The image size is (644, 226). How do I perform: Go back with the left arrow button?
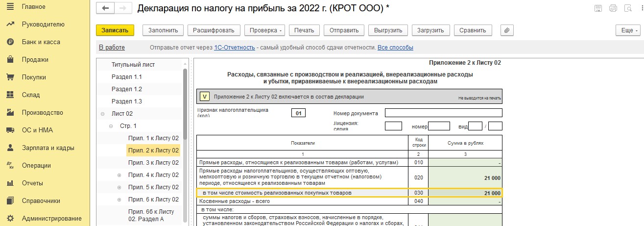tap(105, 8)
